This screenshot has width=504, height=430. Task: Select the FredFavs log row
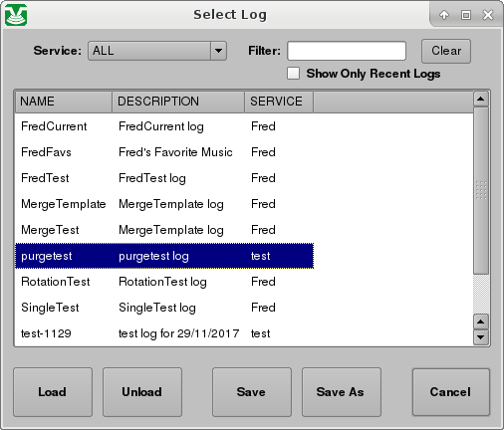[164, 152]
